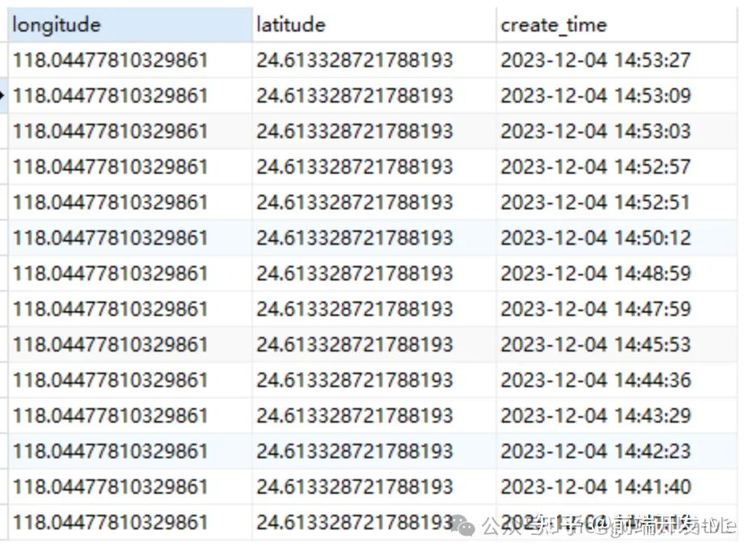756x556 pixels.
Task: Select create_time cell 2023-12-04 14:53:03
Action: click(617, 132)
